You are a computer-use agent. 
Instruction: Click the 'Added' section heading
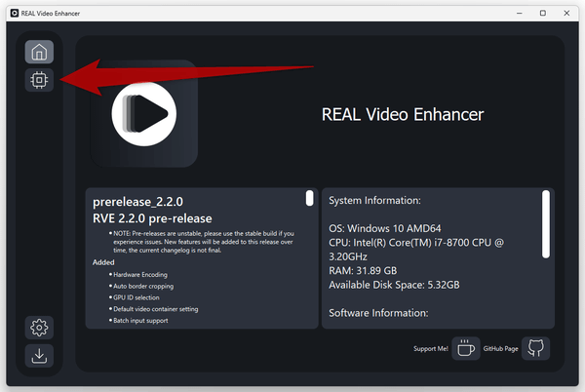point(103,262)
